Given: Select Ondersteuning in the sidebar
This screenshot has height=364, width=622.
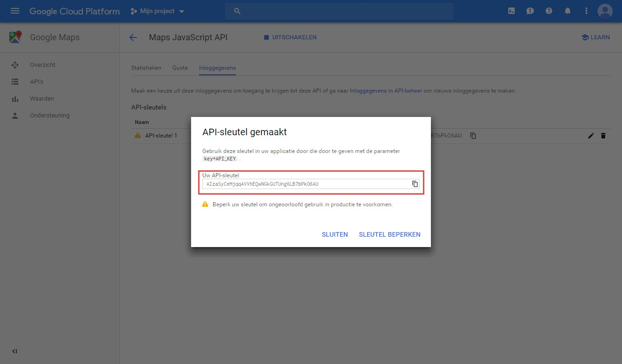Looking at the screenshot, I should coord(49,115).
